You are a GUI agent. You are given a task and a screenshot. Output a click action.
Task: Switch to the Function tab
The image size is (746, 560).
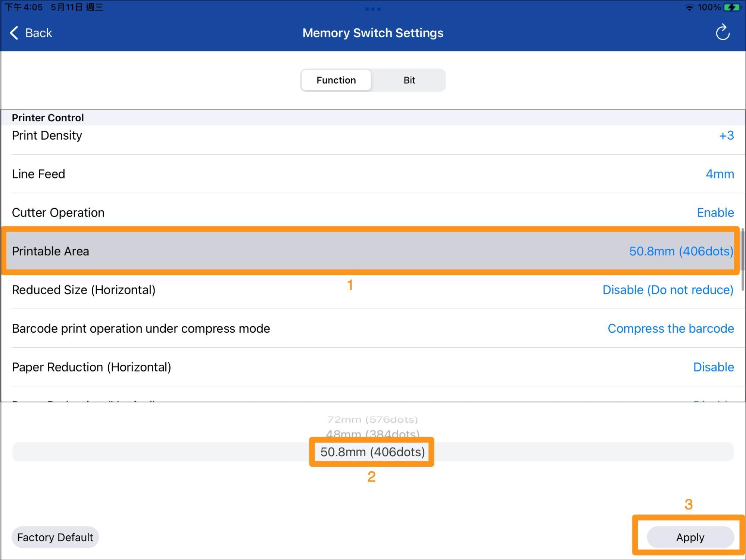coord(336,80)
